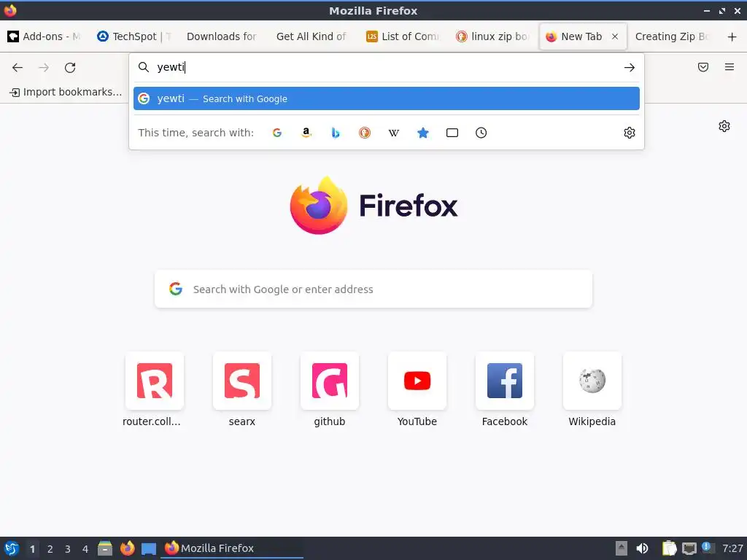
Task: Switch to the Downloads for tab
Action: pos(222,36)
